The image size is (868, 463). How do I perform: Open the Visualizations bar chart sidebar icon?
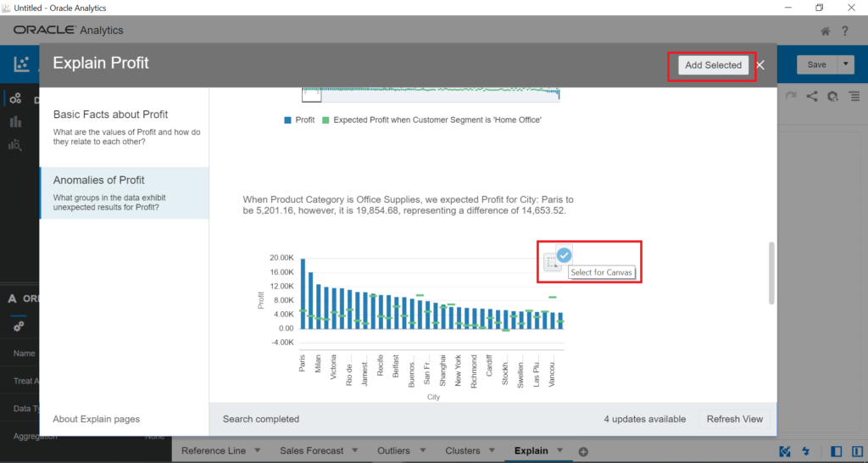pos(15,122)
